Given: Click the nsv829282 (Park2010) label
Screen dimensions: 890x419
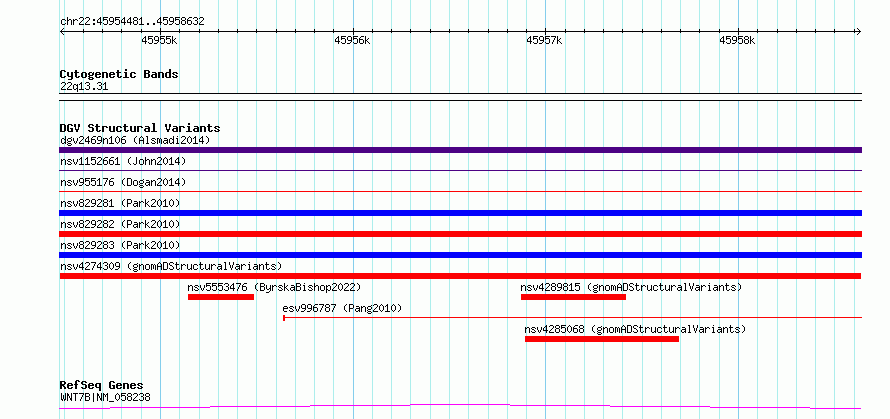Looking at the screenshot, I should coord(120,224).
